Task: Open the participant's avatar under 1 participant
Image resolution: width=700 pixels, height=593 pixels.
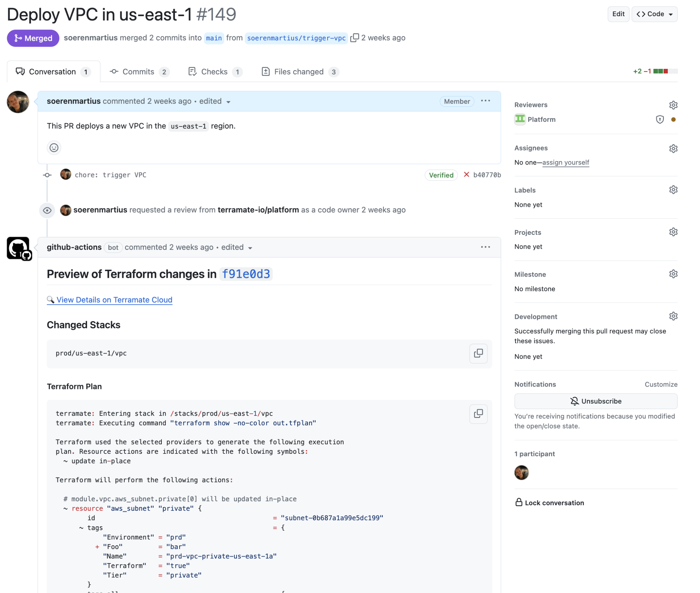Action: [x=521, y=473]
